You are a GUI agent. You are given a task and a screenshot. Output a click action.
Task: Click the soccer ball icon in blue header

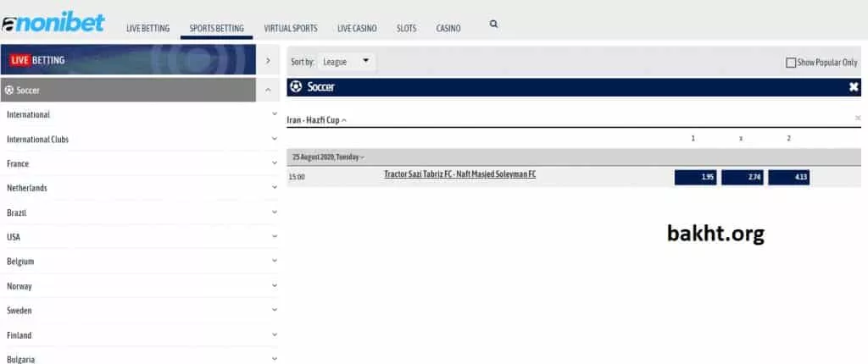click(x=296, y=86)
